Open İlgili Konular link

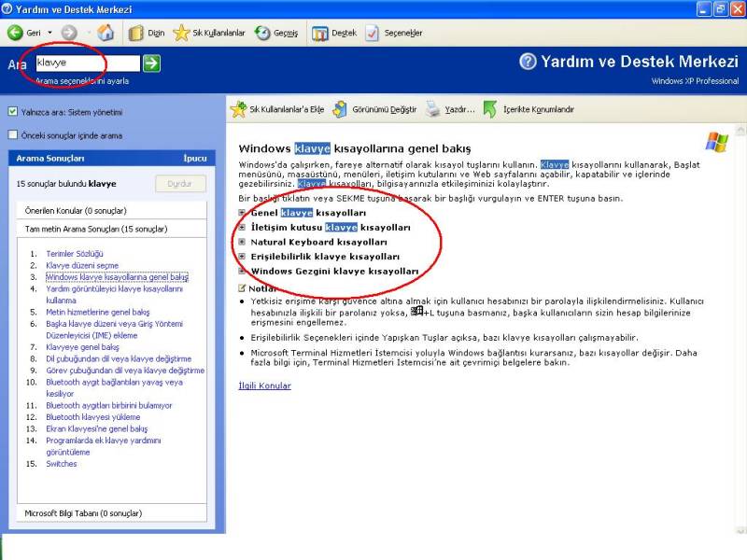(264, 385)
